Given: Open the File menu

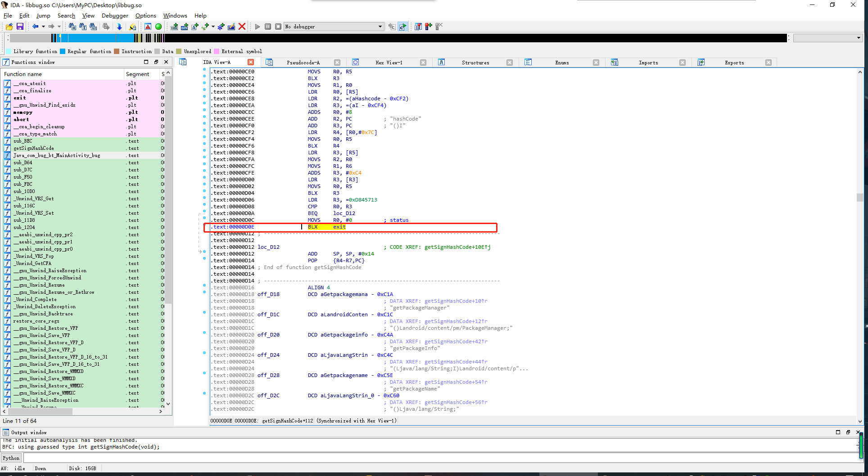Looking at the screenshot, I should click(8, 15).
